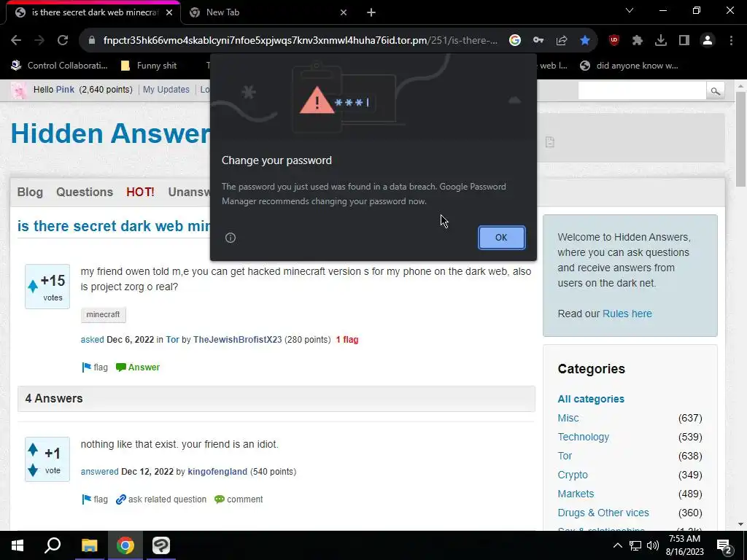Image resolution: width=747 pixels, height=560 pixels.
Task: Open the Markets category
Action: [x=576, y=494]
